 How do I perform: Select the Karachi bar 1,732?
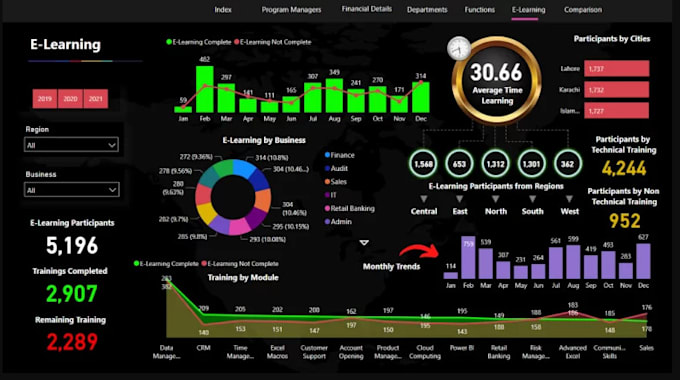[616, 90]
